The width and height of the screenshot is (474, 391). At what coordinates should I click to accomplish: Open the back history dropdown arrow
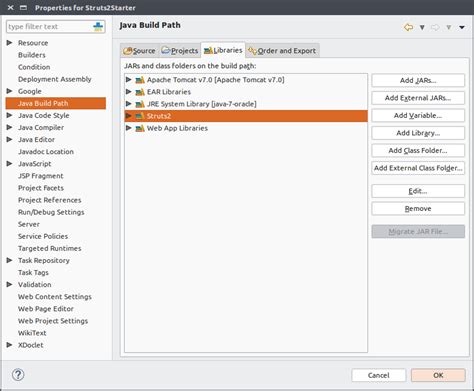click(x=422, y=27)
